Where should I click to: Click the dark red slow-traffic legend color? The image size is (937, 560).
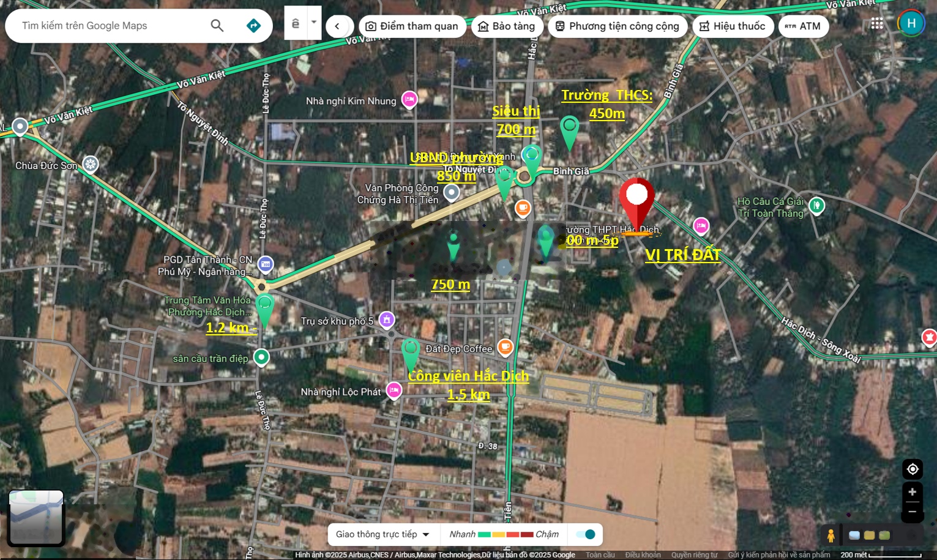(527, 534)
